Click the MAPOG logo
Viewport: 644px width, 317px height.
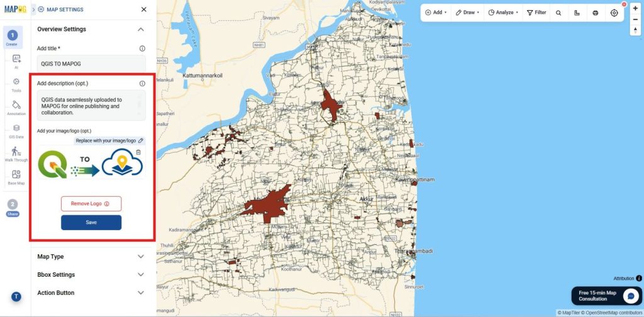[15, 9]
